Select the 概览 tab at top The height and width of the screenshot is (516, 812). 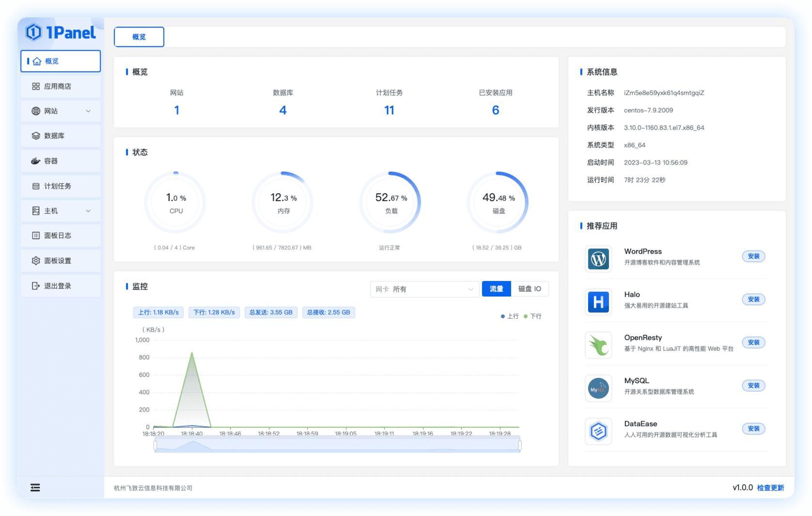[139, 37]
